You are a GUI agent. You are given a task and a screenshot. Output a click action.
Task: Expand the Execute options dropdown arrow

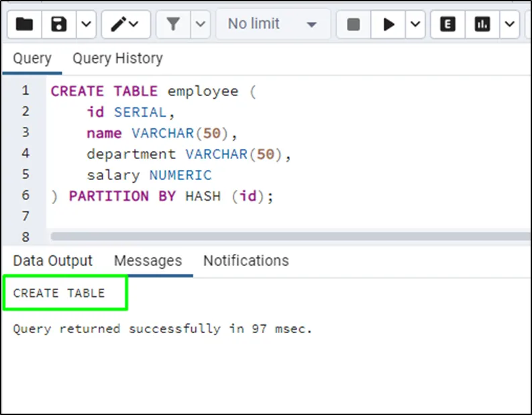[x=415, y=25]
